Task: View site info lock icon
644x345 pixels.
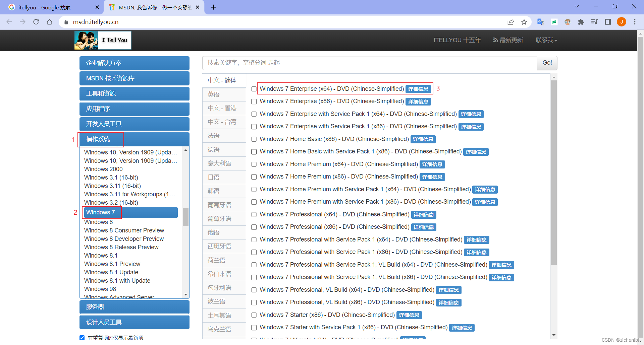Action: (66, 22)
